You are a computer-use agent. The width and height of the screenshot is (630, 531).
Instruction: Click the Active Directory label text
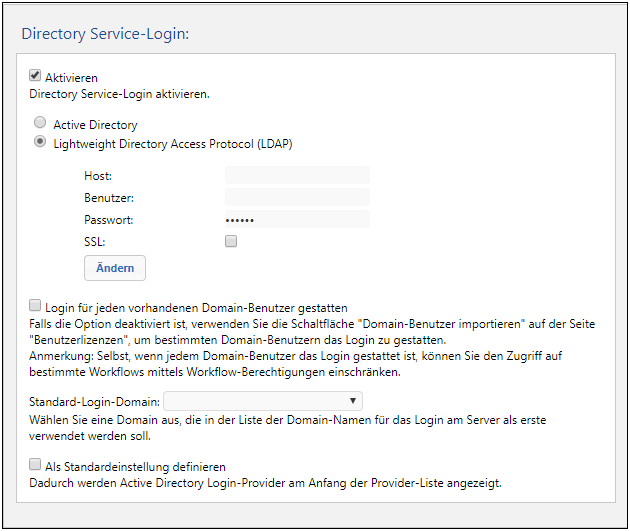click(95, 125)
